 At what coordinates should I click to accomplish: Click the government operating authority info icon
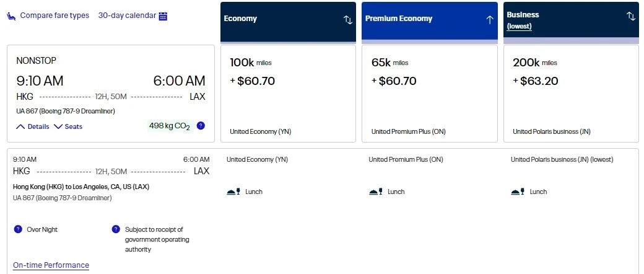click(116, 229)
